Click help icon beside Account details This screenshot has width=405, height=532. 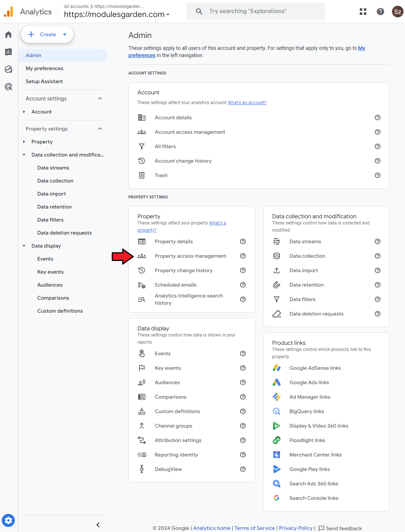coord(378,117)
